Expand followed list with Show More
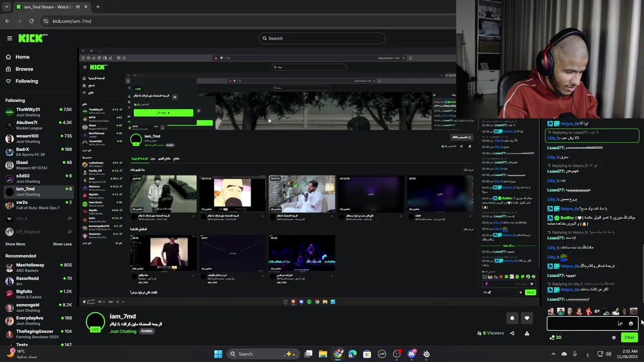The height and width of the screenshot is (362, 644). [x=15, y=244]
